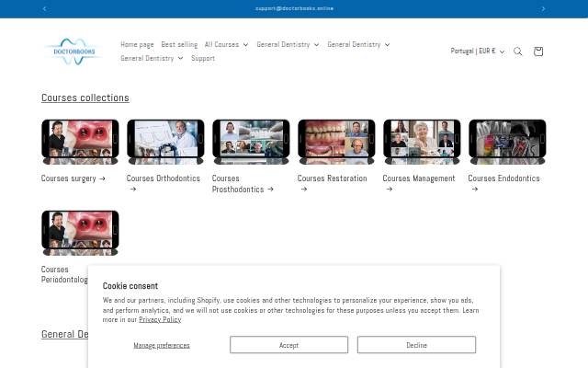Show previous announcement with left arrow
The width and height of the screenshot is (588, 368).
click(45, 8)
